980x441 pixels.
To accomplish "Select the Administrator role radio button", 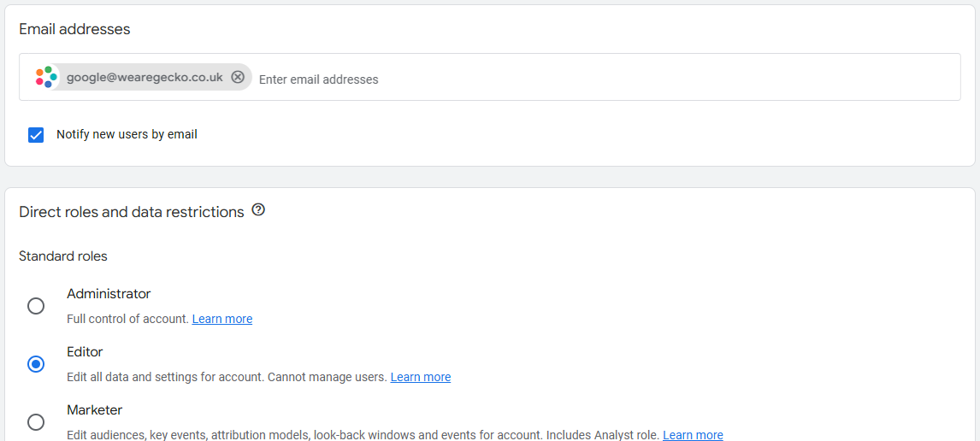I will click(x=36, y=306).
